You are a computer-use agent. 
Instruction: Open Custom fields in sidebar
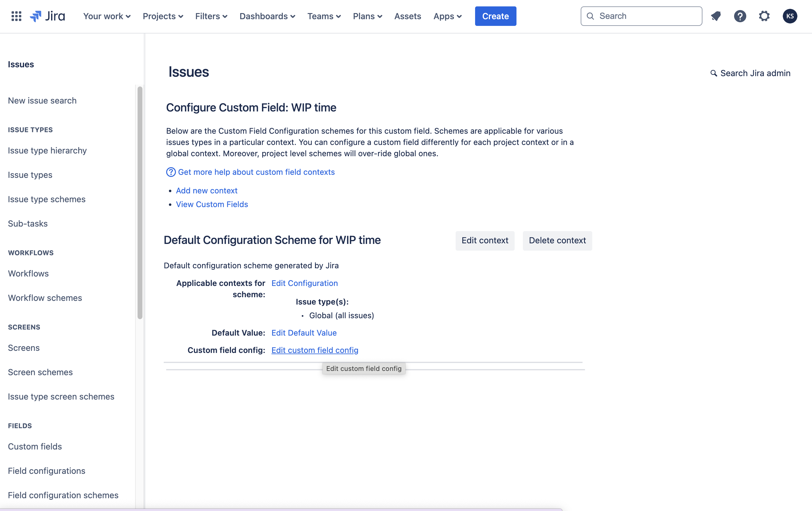tap(35, 446)
